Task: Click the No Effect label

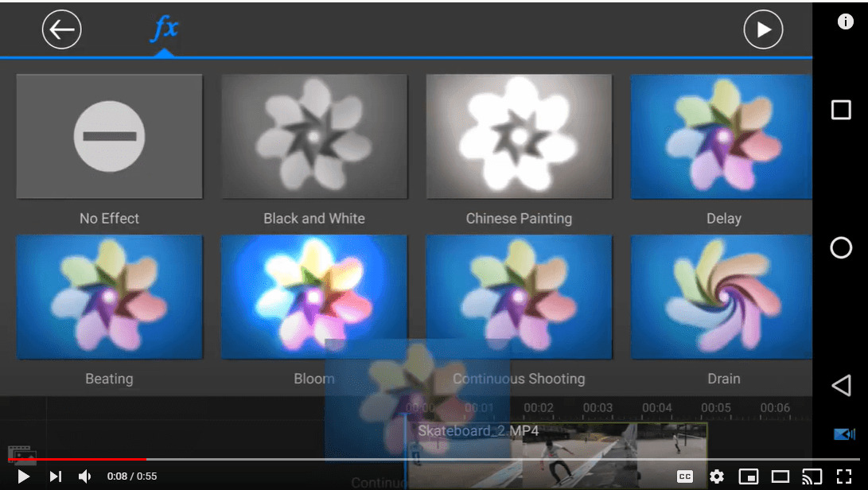Action: click(x=109, y=218)
